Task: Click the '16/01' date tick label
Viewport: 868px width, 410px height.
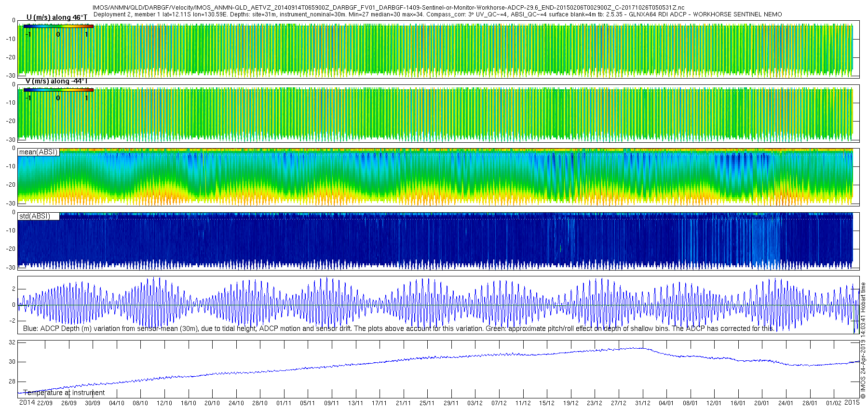Action: point(738,403)
